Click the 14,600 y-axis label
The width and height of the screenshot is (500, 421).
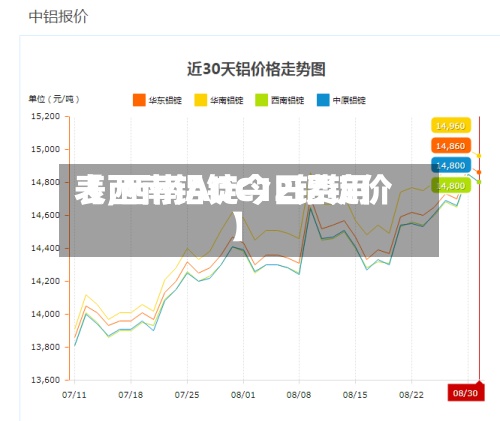pos(46,215)
